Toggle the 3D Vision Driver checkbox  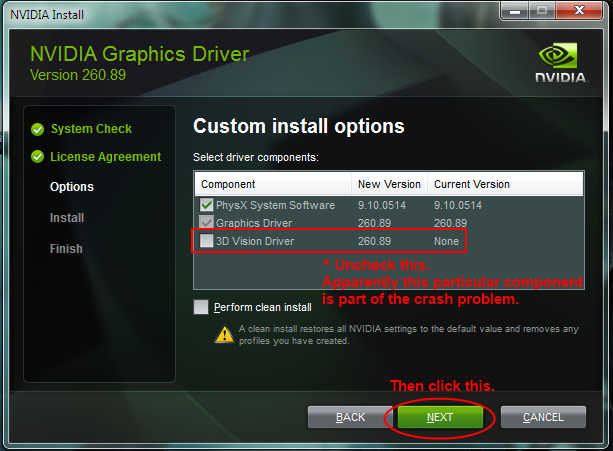point(206,241)
